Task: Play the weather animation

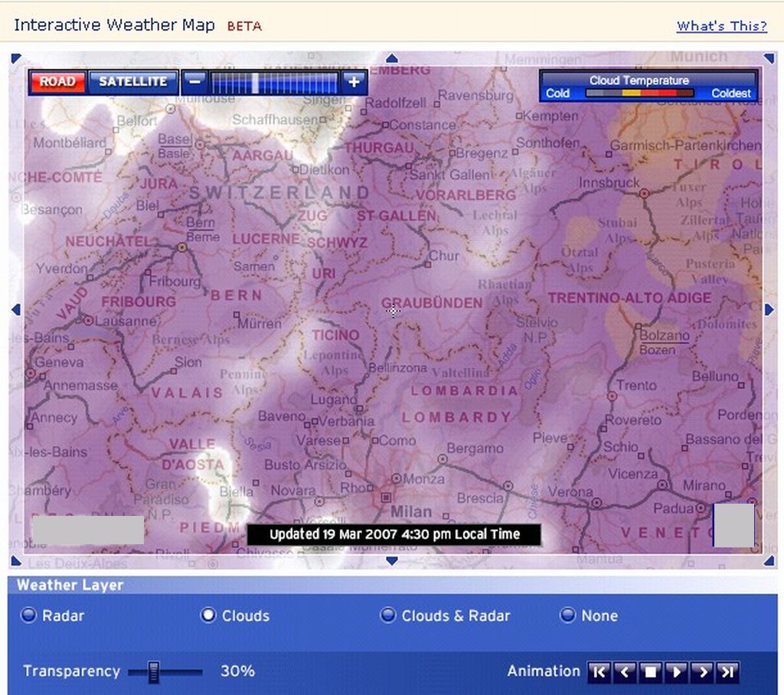Action: [x=676, y=672]
